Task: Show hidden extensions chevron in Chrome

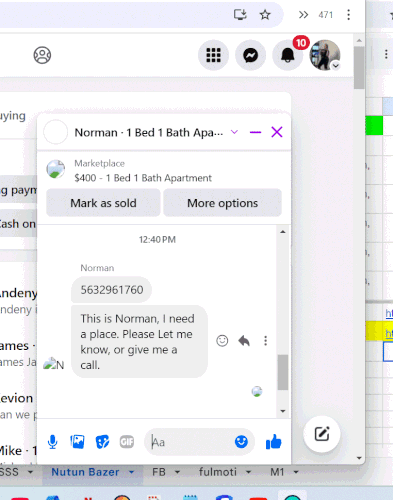Action: click(x=303, y=15)
